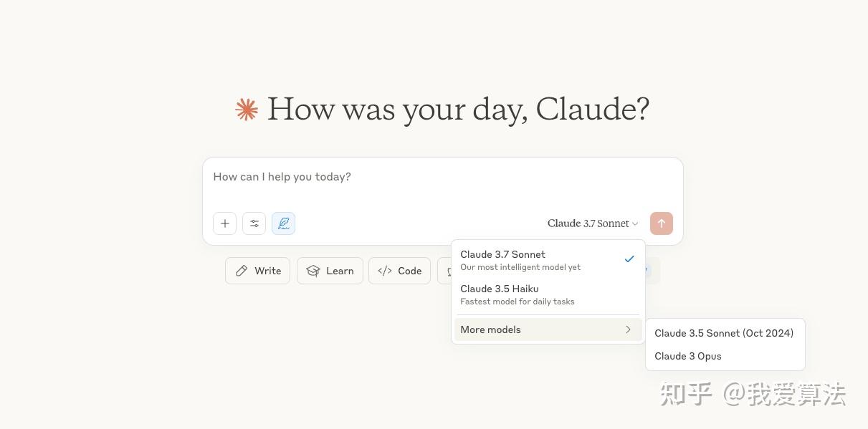Expand the More models submenu
This screenshot has width=868, height=429.
(548, 329)
